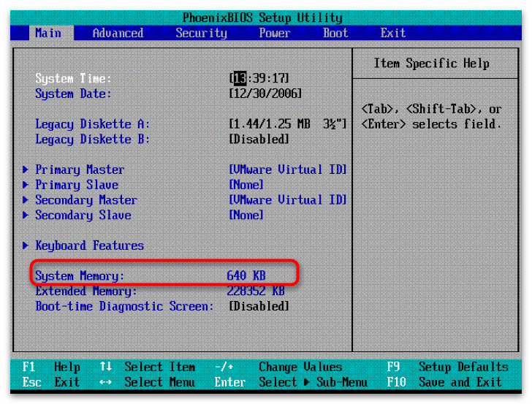The image size is (532, 404).
Task: Change the Legacy Diskette A value
Action: tap(287, 124)
